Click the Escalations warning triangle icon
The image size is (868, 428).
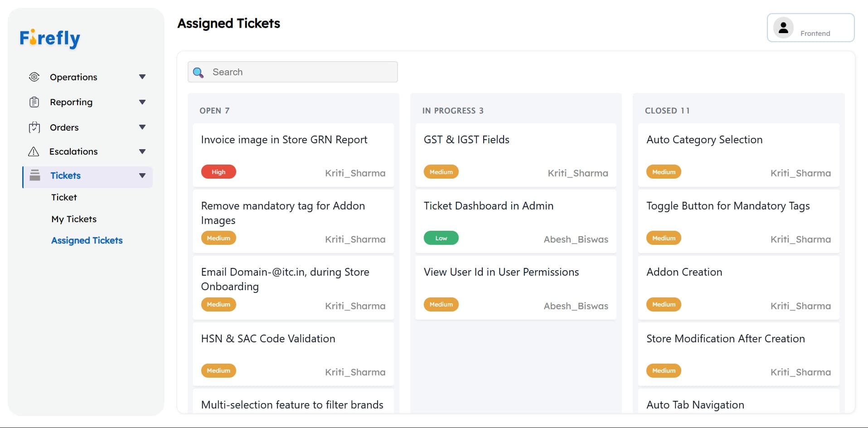(34, 151)
